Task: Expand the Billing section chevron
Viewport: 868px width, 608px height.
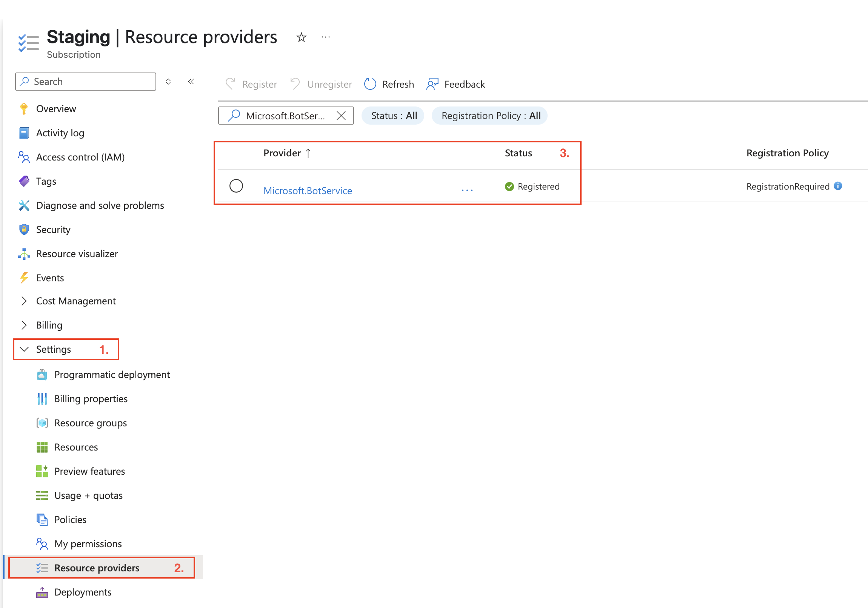Action: 24,326
